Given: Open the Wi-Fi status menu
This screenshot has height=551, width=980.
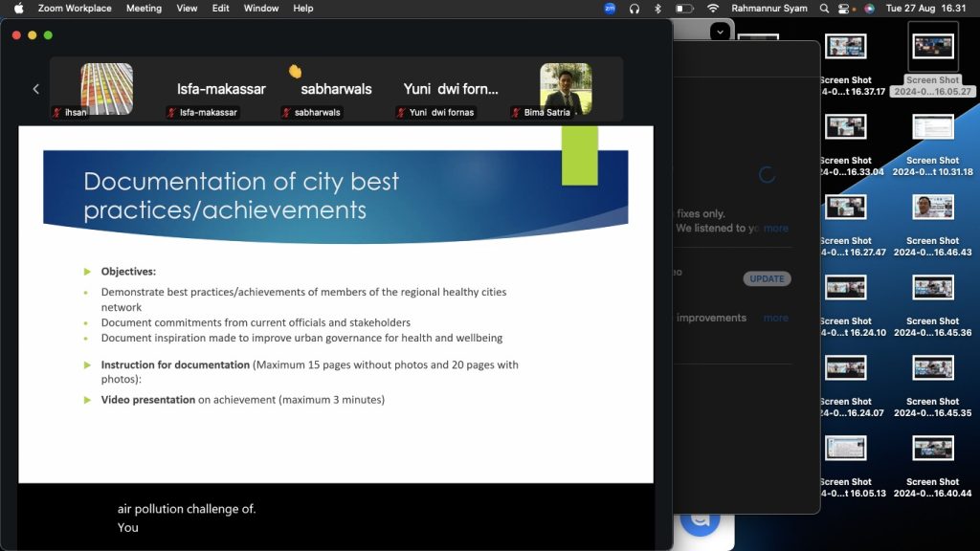Looking at the screenshot, I should click(x=712, y=8).
